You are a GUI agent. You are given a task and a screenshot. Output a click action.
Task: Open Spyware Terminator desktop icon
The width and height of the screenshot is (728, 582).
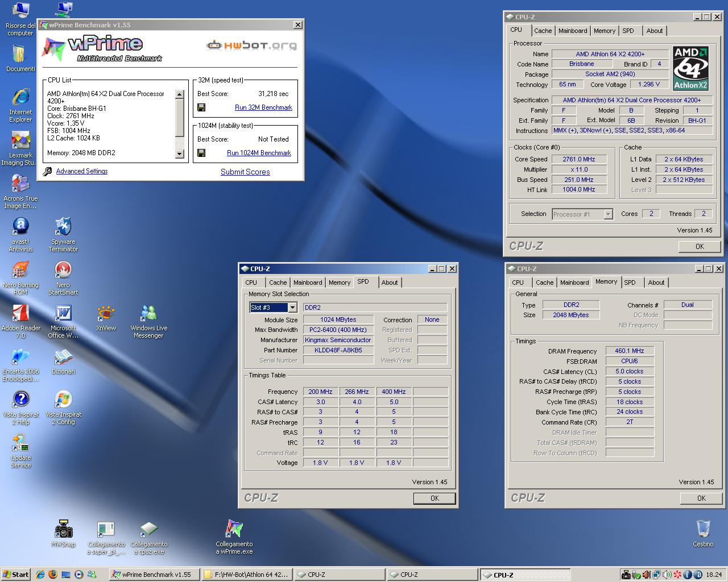point(63,235)
